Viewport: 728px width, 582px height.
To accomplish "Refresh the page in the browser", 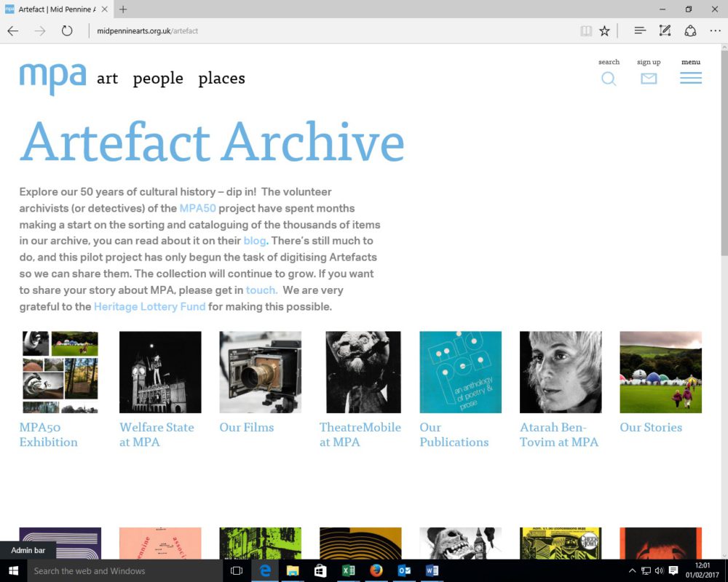I will coord(67,31).
